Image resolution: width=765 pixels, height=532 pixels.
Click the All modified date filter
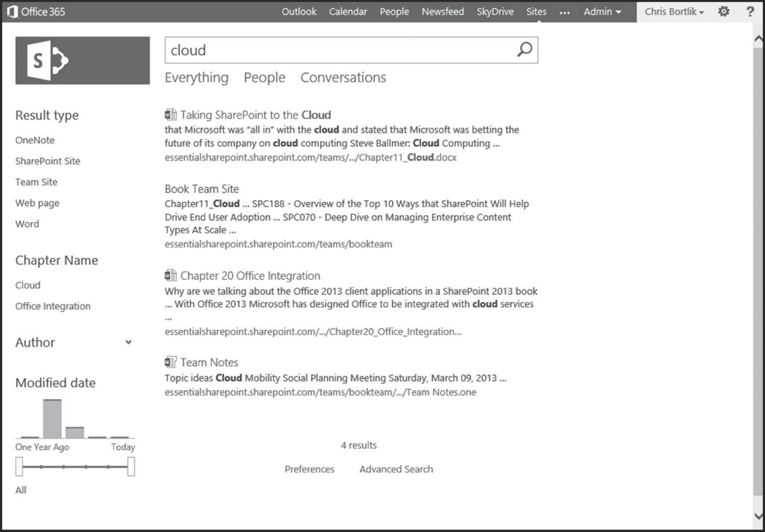point(21,490)
